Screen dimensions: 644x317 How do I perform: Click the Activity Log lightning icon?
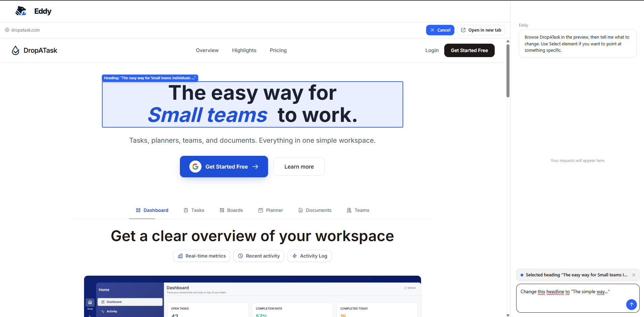coord(295,256)
